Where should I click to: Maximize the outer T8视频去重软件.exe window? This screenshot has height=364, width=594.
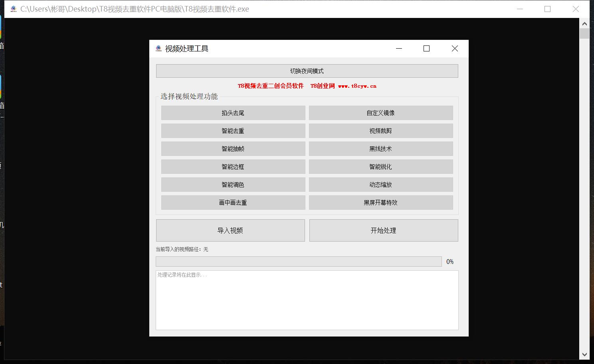coord(548,9)
